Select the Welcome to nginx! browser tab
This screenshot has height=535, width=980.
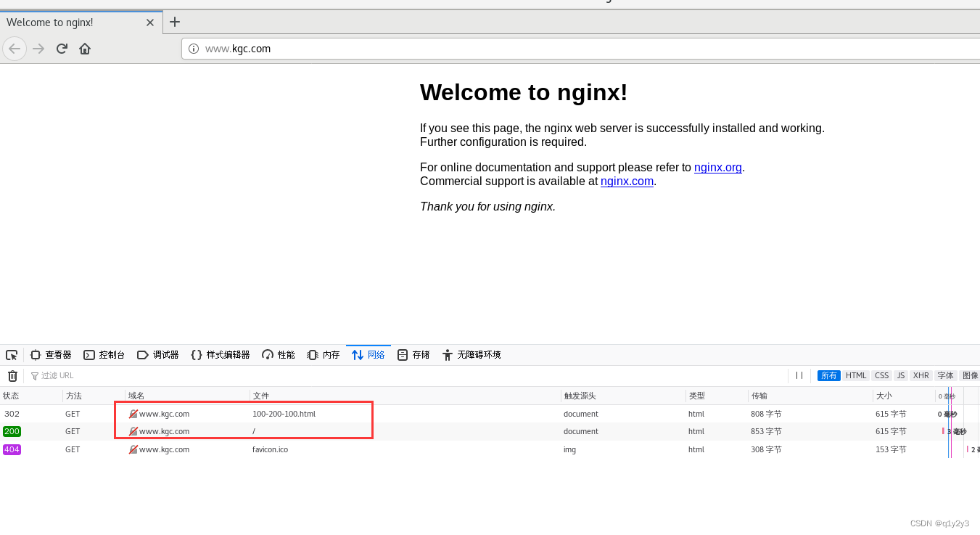coord(81,23)
